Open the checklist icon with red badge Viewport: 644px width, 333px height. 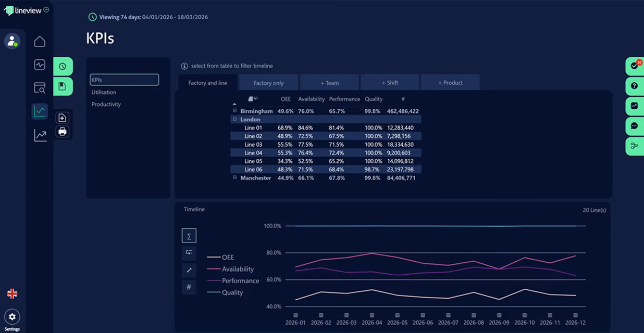coord(635,66)
